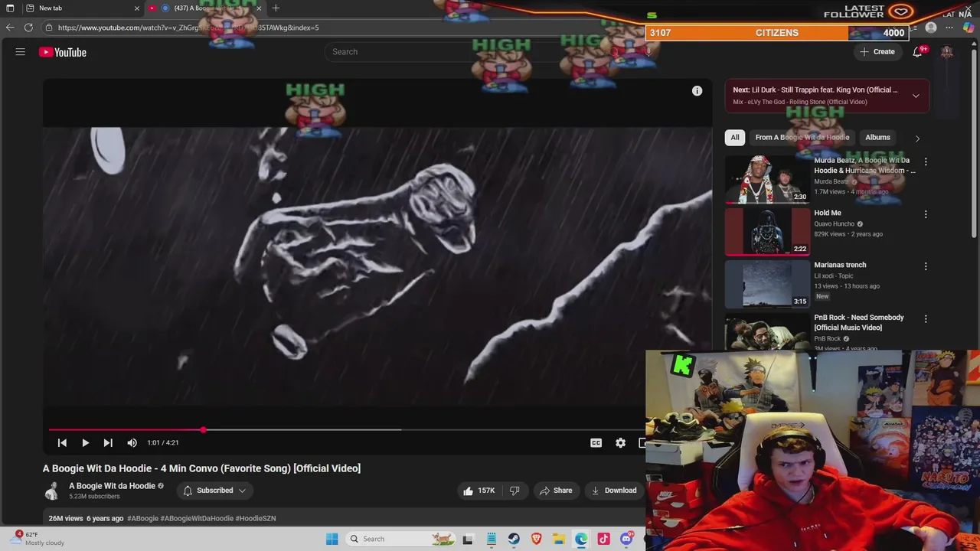980x551 pixels.
Task: Open the Hold Me video title
Action: tap(828, 213)
